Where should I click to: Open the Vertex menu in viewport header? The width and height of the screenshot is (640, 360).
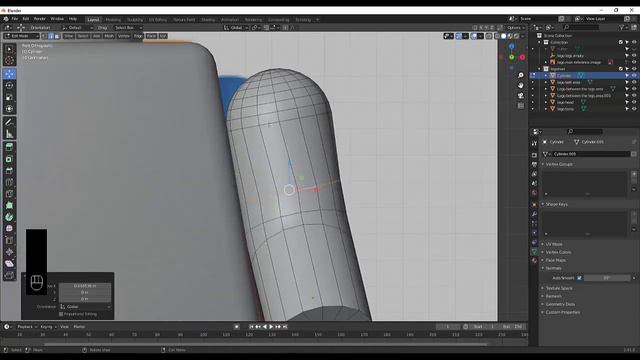point(124,36)
